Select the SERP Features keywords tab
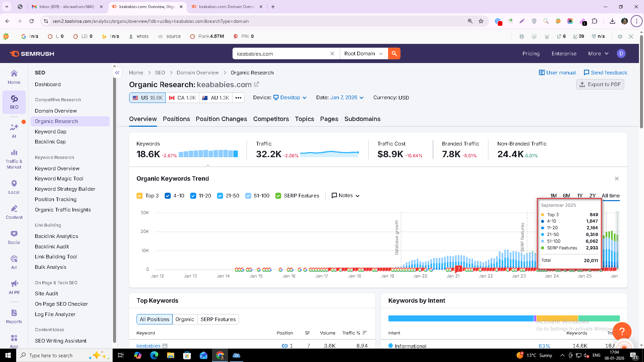 (x=218, y=319)
